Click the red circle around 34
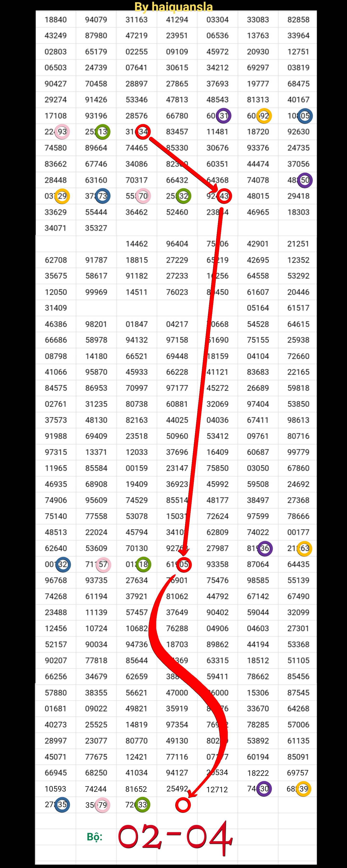The height and width of the screenshot is (868, 347). pos(143,132)
